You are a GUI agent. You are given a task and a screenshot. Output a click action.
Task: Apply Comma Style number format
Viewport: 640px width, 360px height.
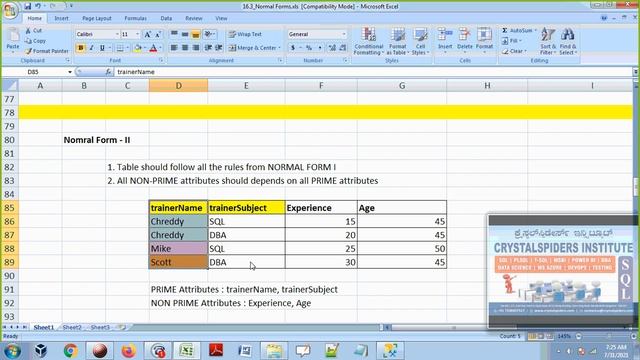click(x=320, y=48)
